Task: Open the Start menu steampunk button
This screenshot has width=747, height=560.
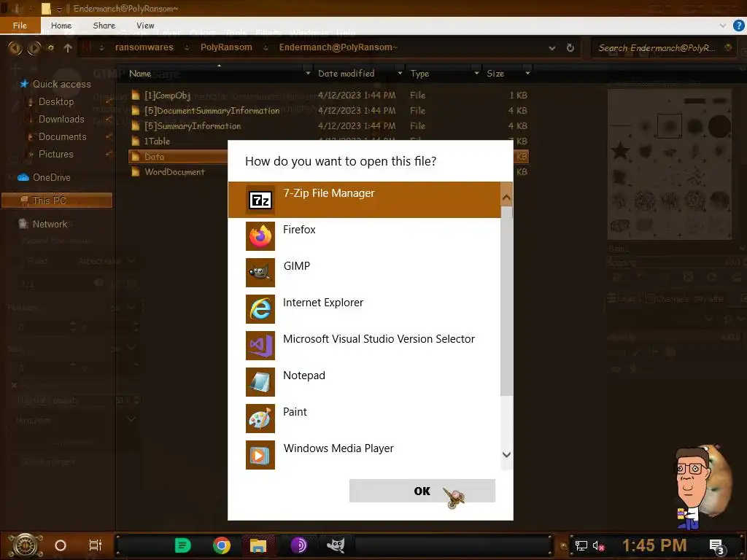Action: tap(26, 545)
